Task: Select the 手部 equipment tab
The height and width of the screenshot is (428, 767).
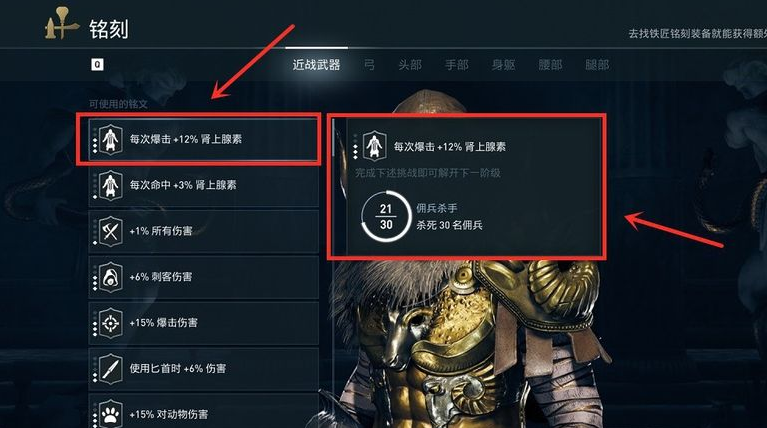Action: pos(457,65)
